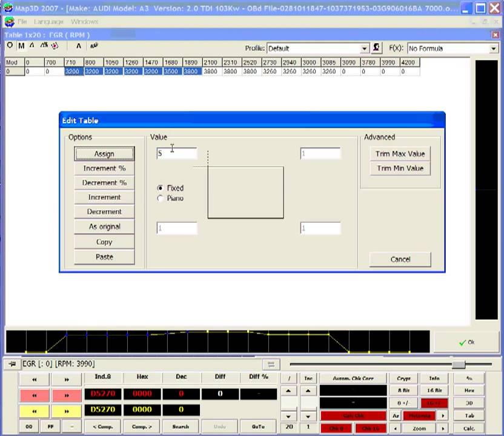This screenshot has width=504, height=436.
Task: Click the Zoom left arrow
Action: pyautogui.click(x=396, y=428)
